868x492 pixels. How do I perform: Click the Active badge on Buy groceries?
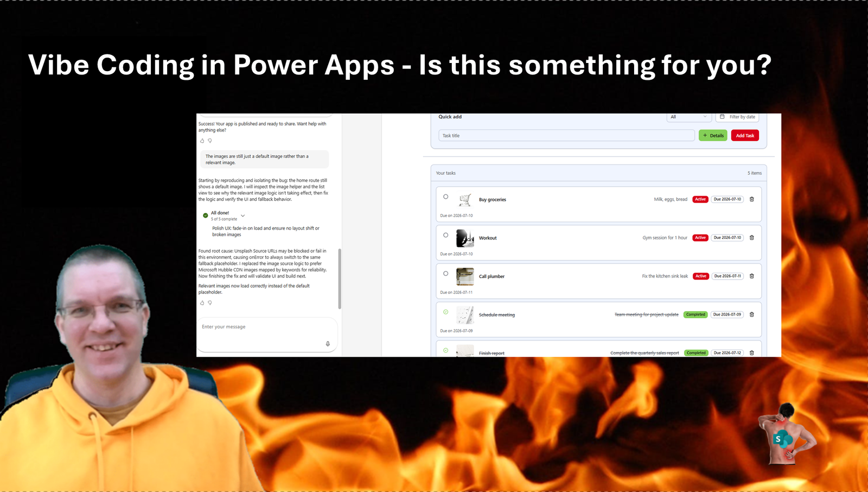tap(700, 199)
